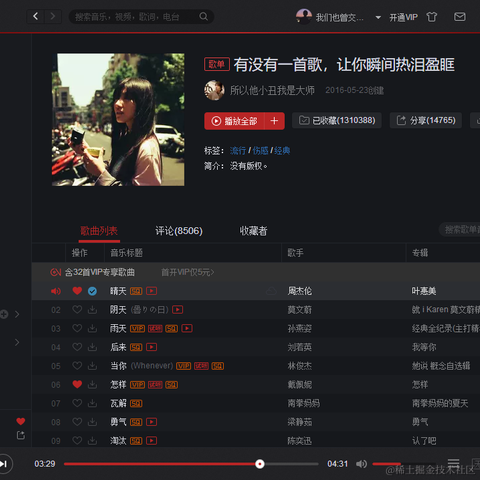Click the MV icon for 晴天

(x=151, y=291)
